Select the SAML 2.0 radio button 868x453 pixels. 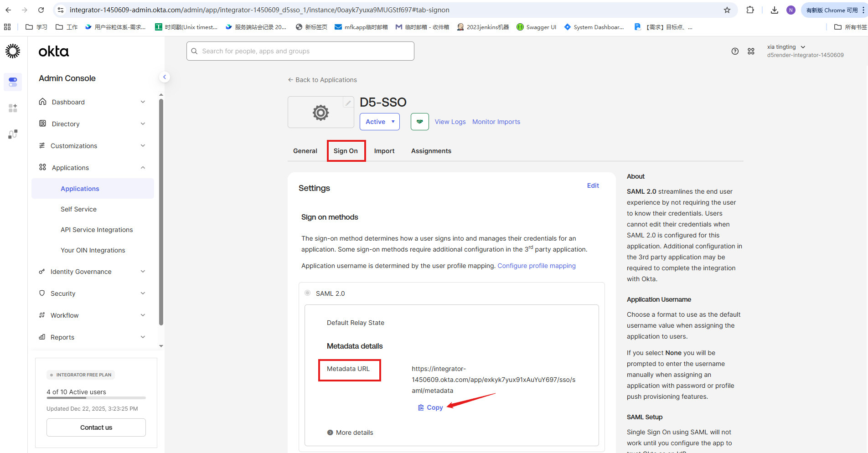click(x=308, y=293)
